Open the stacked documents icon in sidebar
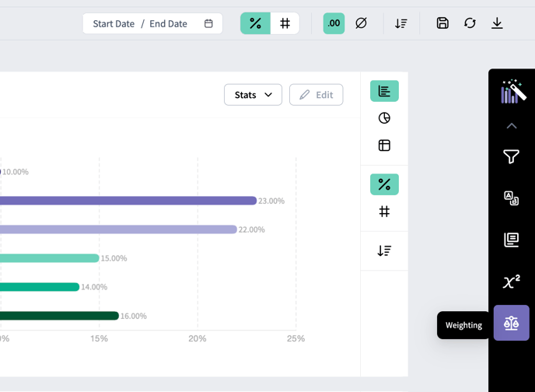The width and height of the screenshot is (535, 392). pos(511,240)
